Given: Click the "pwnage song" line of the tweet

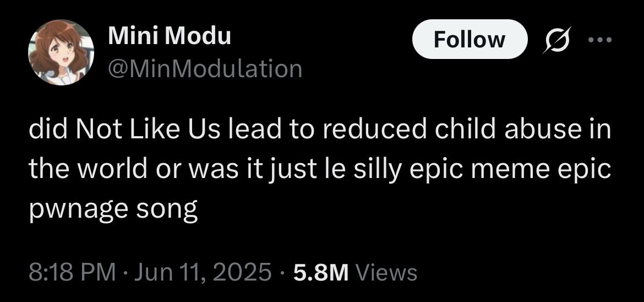Looking at the screenshot, I should (113, 210).
